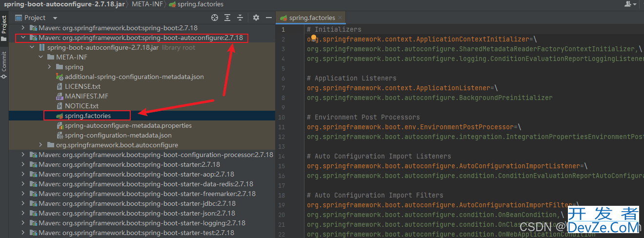Screen dimensions: 644x238
Task: Click '# Auto Configuration Import Filters' comment
Action: click(x=375, y=195)
